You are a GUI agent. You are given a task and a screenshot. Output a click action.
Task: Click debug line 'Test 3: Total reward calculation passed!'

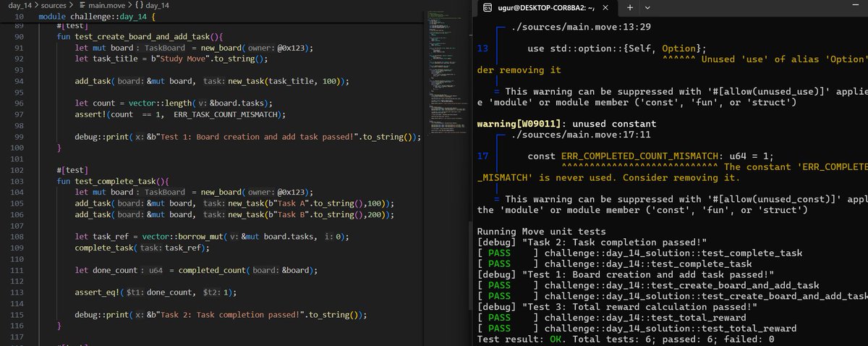618,306
